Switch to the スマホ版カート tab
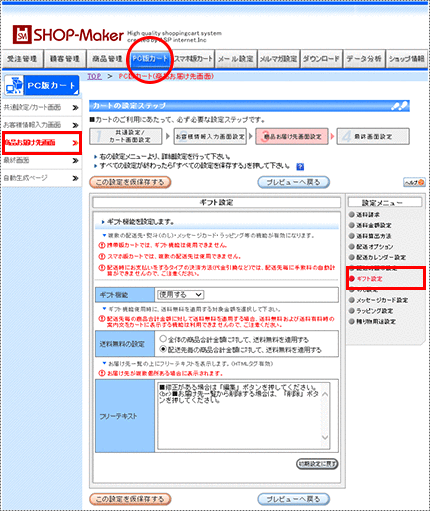The width and height of the screenshot is (430, 511). point(193,59)
